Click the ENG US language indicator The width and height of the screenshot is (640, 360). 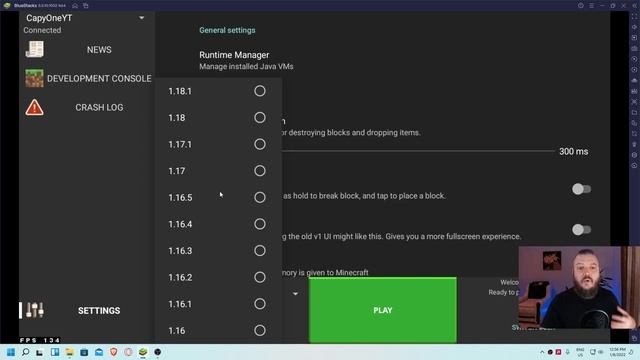coord(580,352)
